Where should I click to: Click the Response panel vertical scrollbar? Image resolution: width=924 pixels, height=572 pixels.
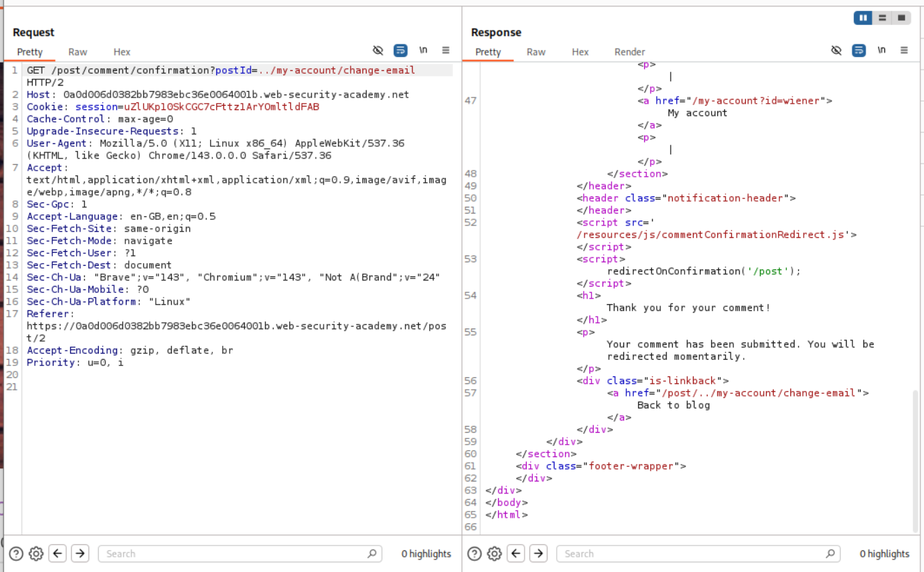pyautogui.click(x=916, y=459)
